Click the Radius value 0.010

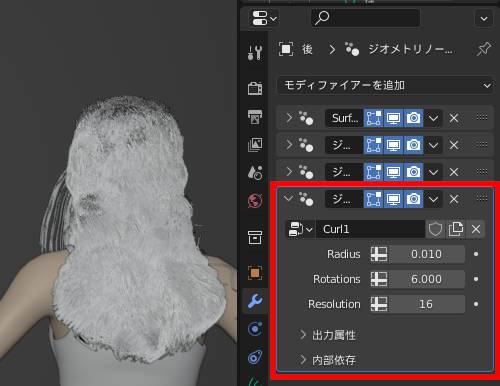(427, 254)
